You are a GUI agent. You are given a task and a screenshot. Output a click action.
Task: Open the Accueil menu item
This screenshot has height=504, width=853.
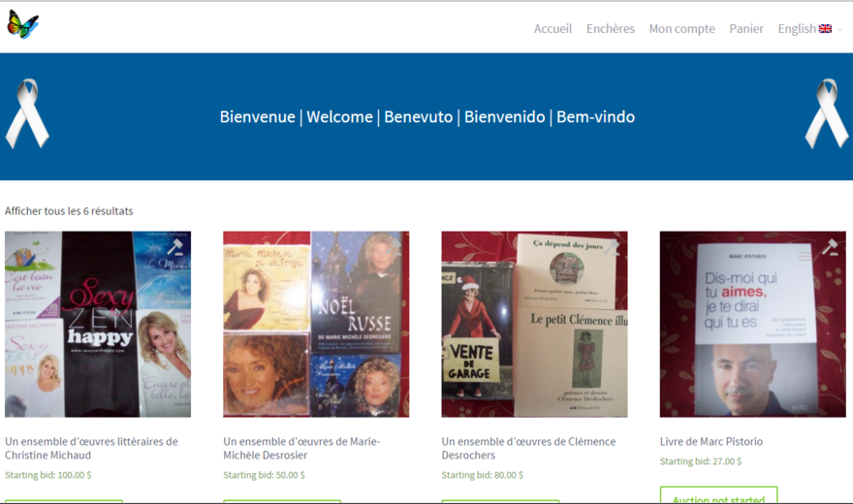tap(553, 29)
